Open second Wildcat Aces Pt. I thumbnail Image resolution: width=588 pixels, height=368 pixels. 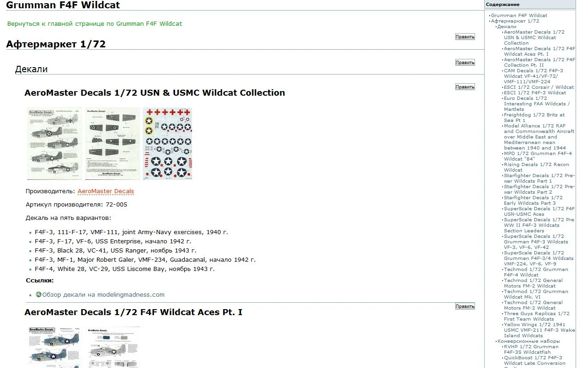(113, 346)
